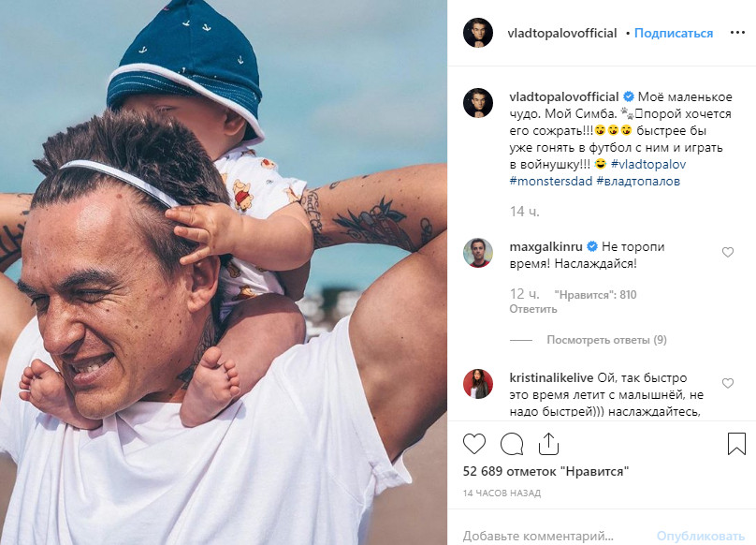Follow using the Подписаться link
756x545 pixels.
[x=673, y=33]
